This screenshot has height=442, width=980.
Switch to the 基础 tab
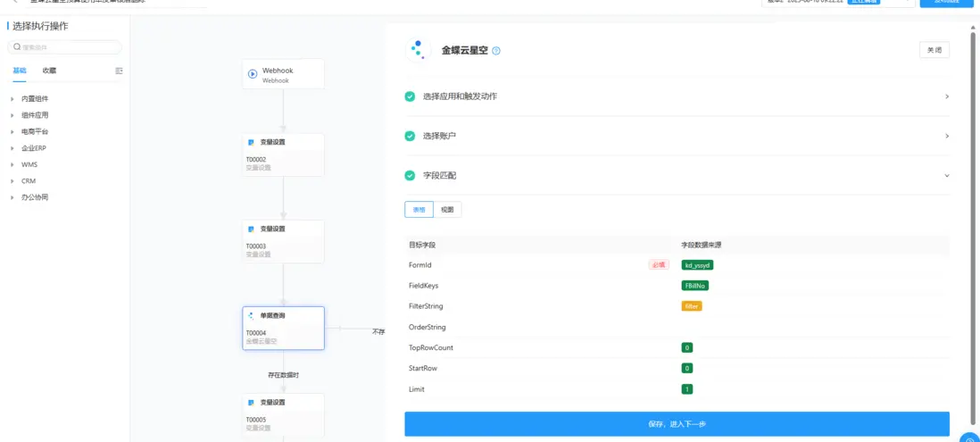[x=20, y=71]
